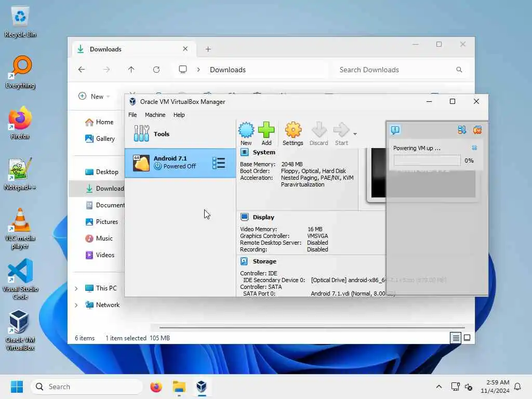Image resolution: width=532 pixels, height=399 pixels.
Task: Click the blue list icon in notification panel
Action: [462, 130]
